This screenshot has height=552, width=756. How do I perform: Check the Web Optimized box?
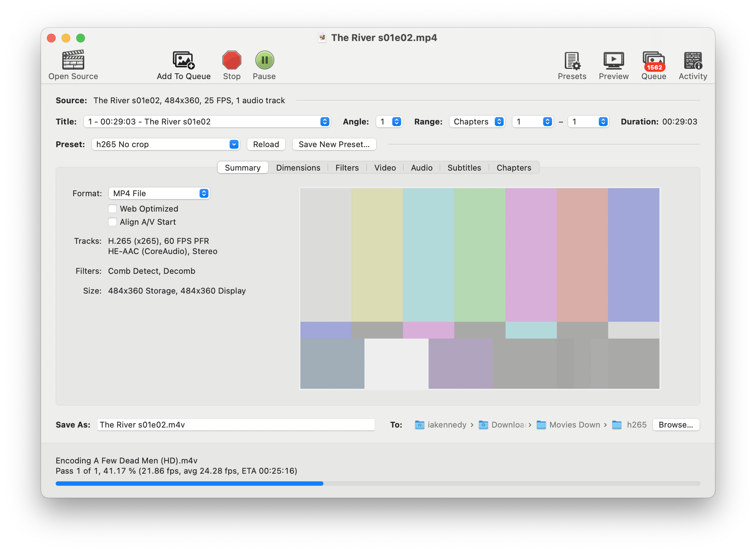pyautogui.click(x=112, y=208)
